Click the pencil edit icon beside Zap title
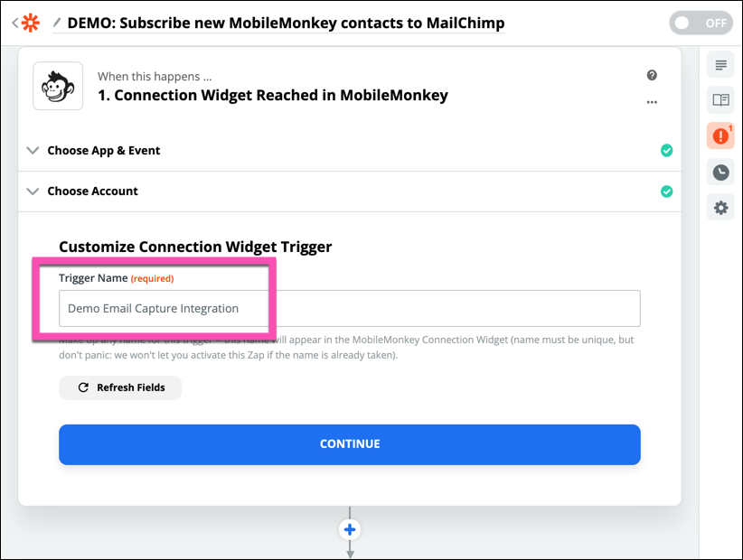The height and width of the screenshot is (560, 743). [59, 22]
